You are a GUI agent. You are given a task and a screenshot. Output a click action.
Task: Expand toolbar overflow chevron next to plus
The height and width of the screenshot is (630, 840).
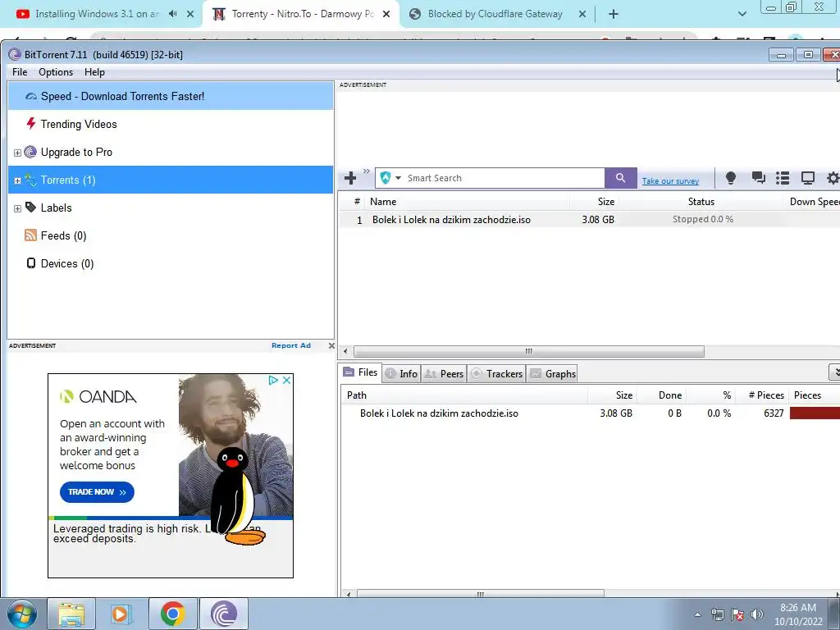pos(367,171)
